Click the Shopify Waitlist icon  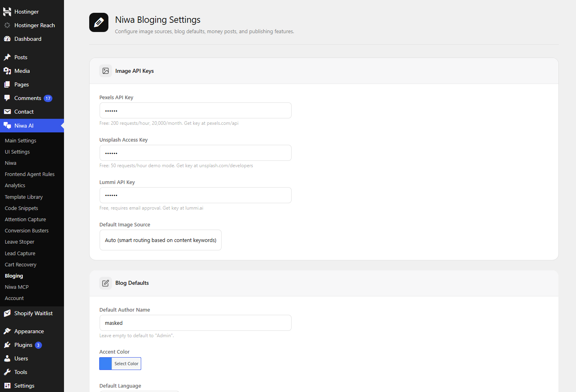tap(7, 313)
